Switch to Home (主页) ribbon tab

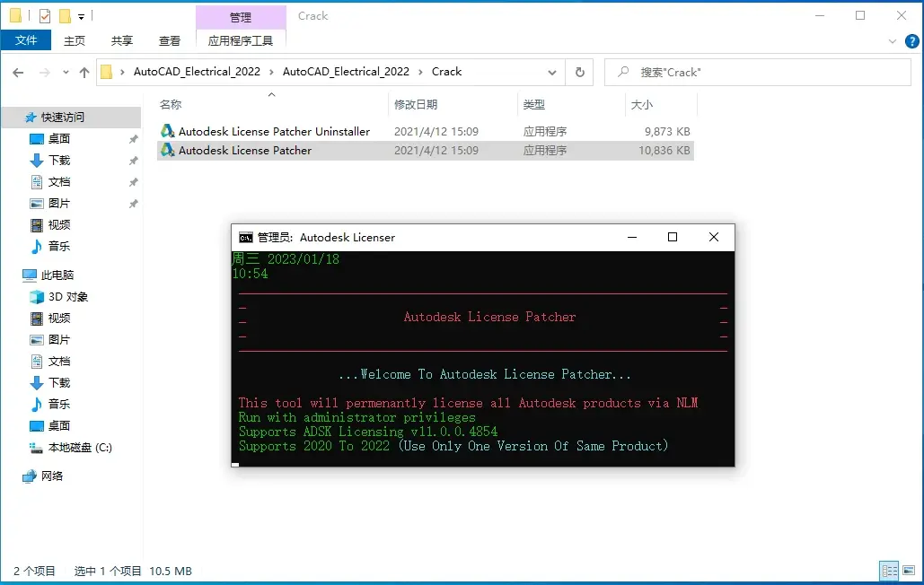tap(75, 40)
